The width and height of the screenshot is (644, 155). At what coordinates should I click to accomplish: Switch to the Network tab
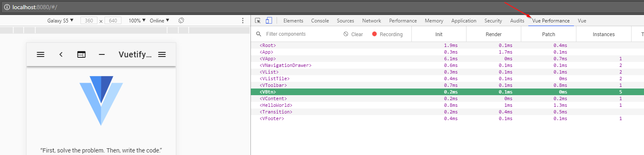click(x=371, y=20)
